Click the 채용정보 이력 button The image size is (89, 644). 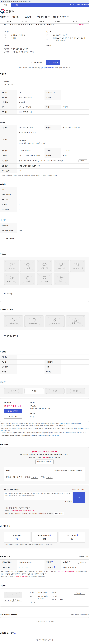[x=80, y=593]
